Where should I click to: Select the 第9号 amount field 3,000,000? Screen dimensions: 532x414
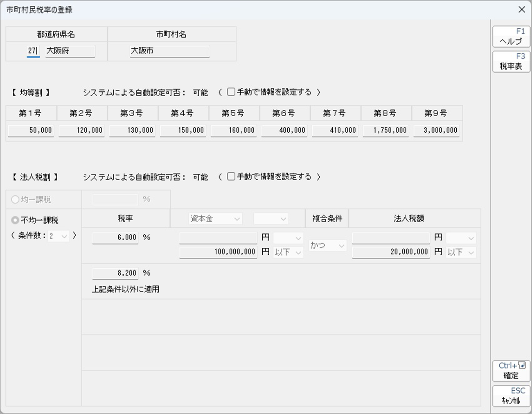pyautogui.click(x=436, y=130)
